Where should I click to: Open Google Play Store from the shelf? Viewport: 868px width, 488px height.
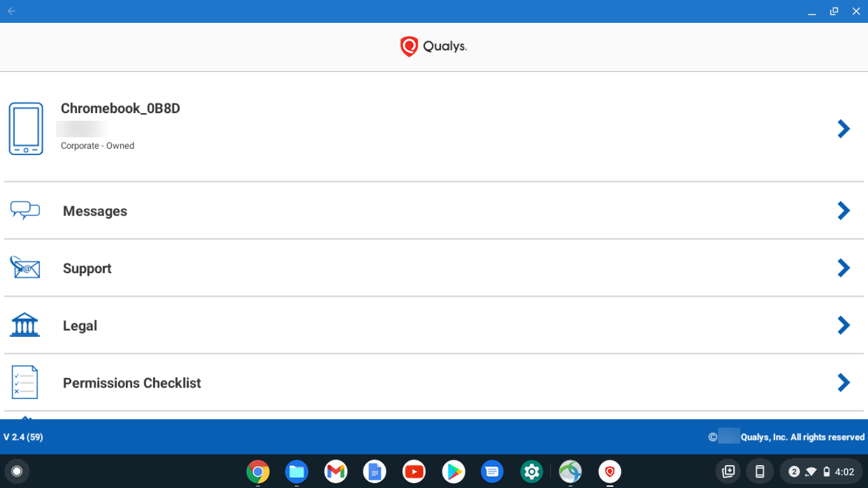tap(453, 471)
